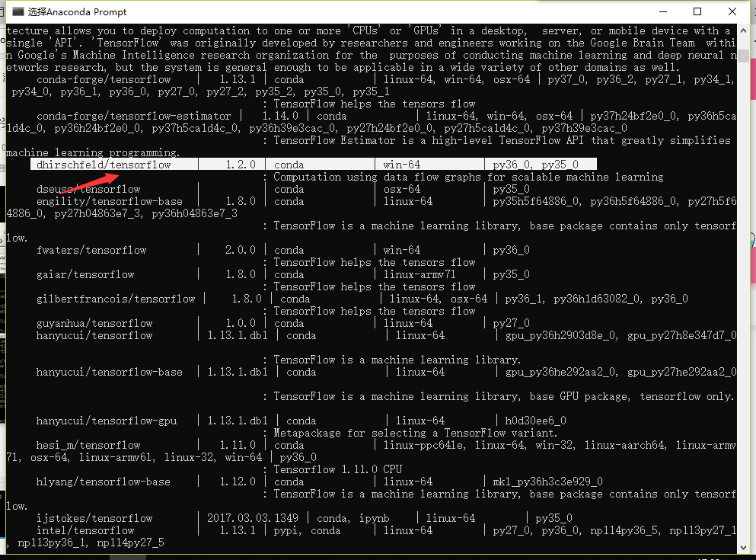
Task: Minimize the Anaconda Prompt window
Action: (x=663, y=11)
